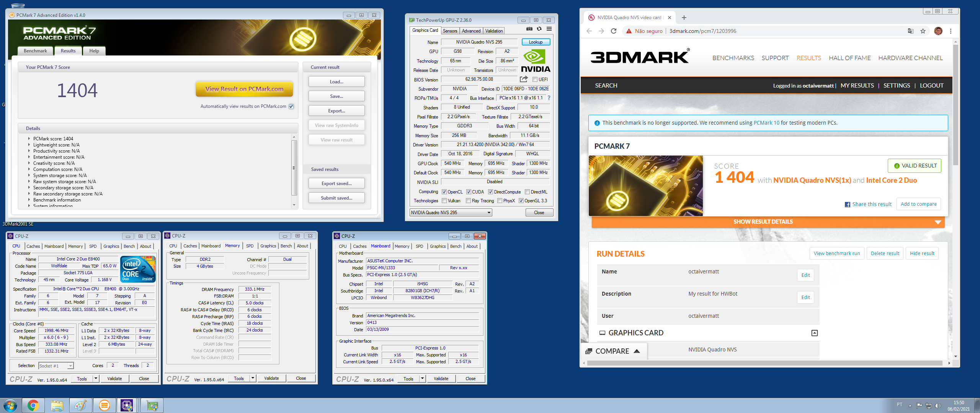Image resolution: width=980 pixels, height=413 pixels.
Task: Open the GPU-Z hamburger menu
Action: (549, 29)
